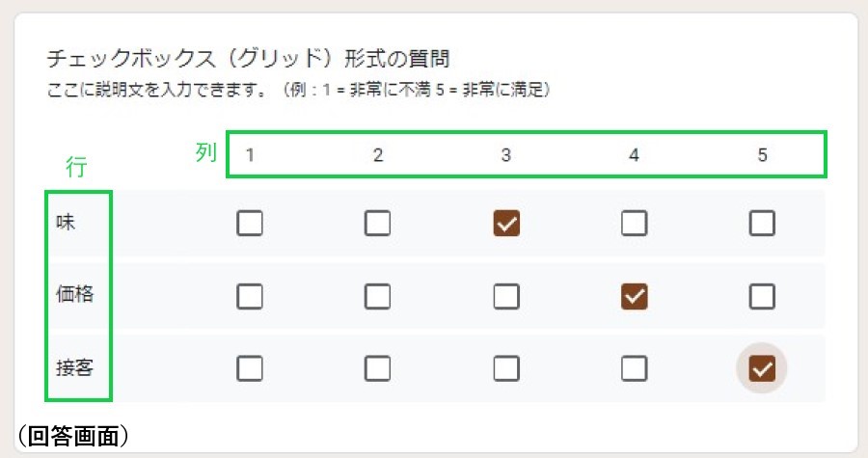Check column 1 for 味 row
The height and width of the screenshot is (458, 868).
(250, 224)
